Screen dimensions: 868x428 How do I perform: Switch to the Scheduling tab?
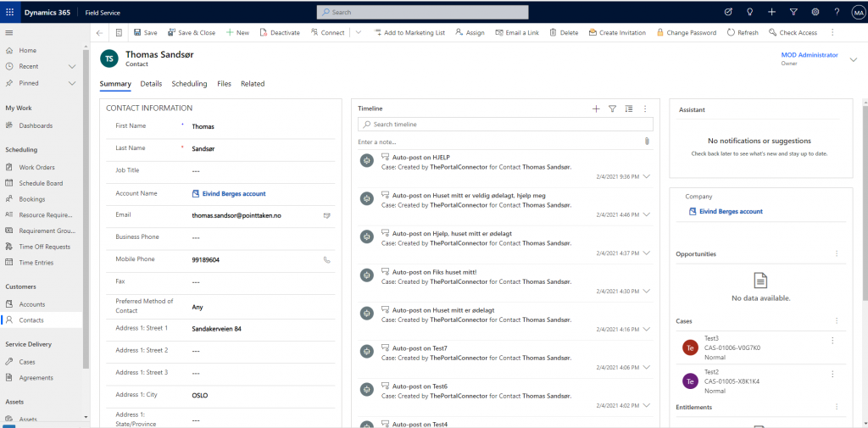(x=189, y=84)
